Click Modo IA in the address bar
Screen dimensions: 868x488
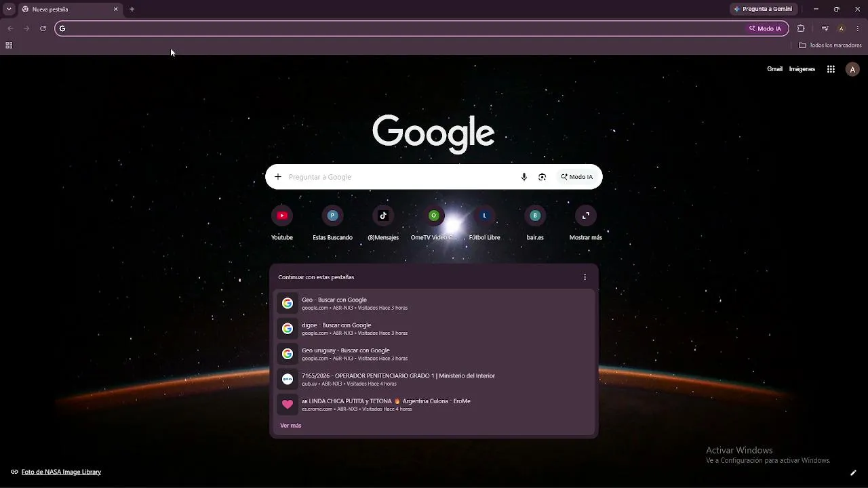tap(765, 28)
